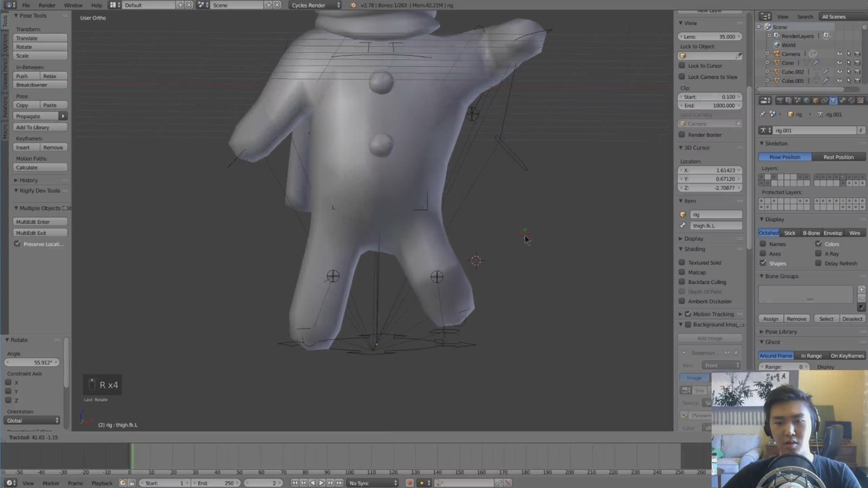Screen dimensions: 868x488
Task: Click the auto keyframe record button
Action: [x=410, y=483]
